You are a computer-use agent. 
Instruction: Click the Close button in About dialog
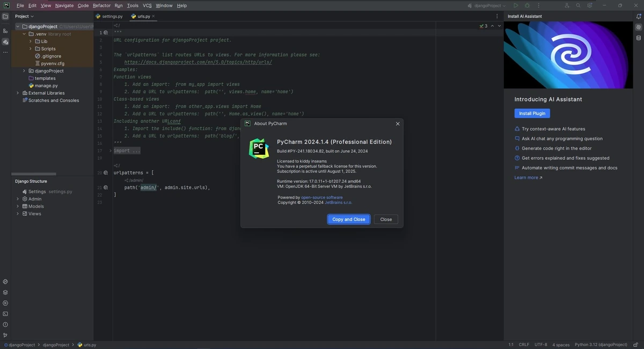(386, 219)
